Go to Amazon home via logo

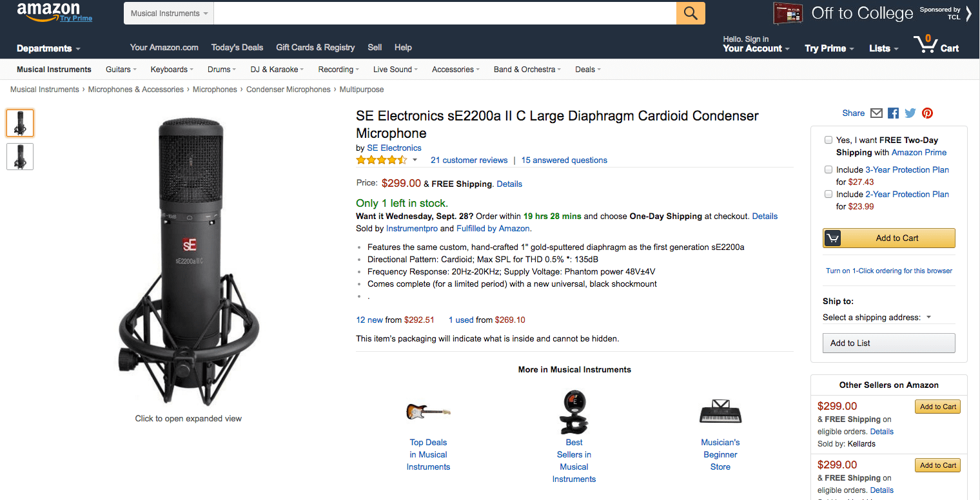point(48,12)
